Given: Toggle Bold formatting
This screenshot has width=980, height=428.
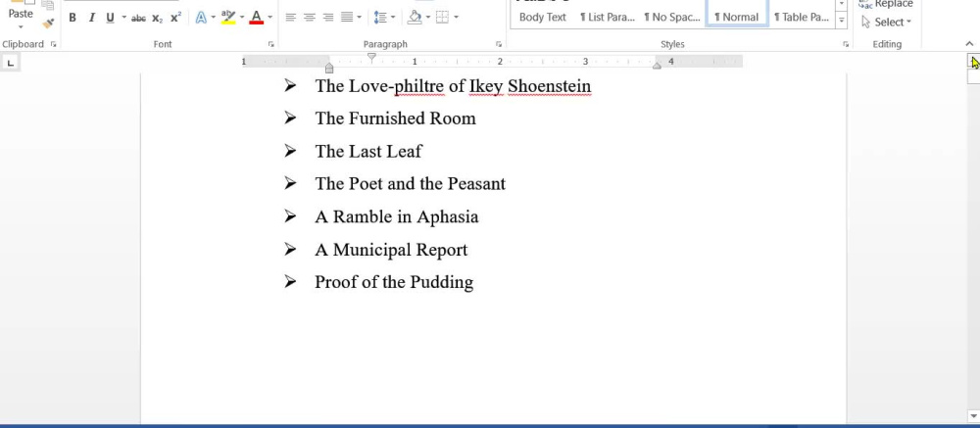Looking at the screenshot, I should coord(73,18).
